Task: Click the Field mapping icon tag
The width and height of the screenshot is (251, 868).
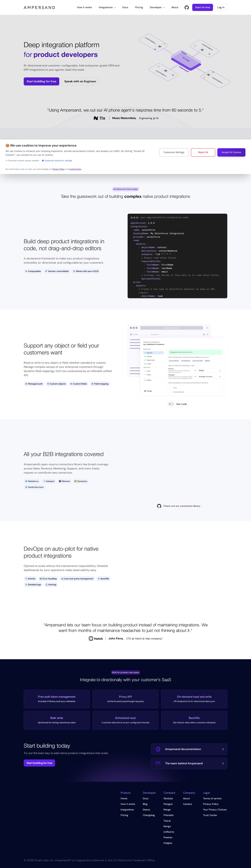Action: coord(92,384)
